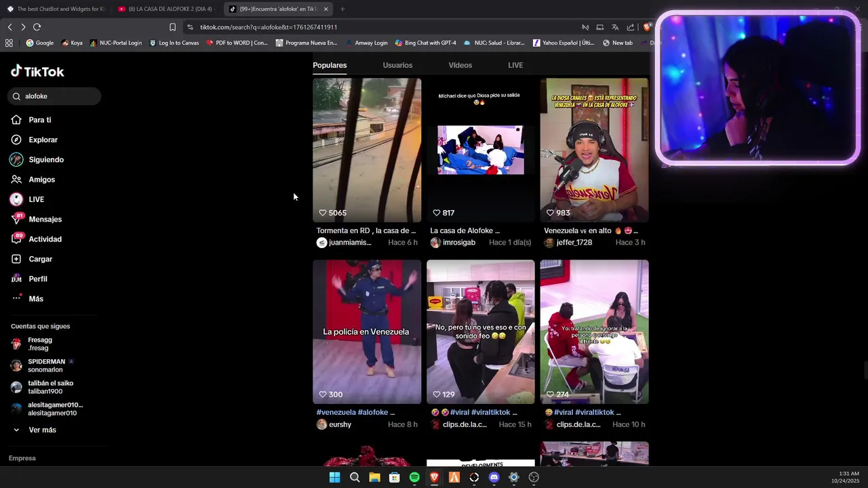868x488 pixels.
Task: Click the Empresa footer heading
Action: coord(22,458)
